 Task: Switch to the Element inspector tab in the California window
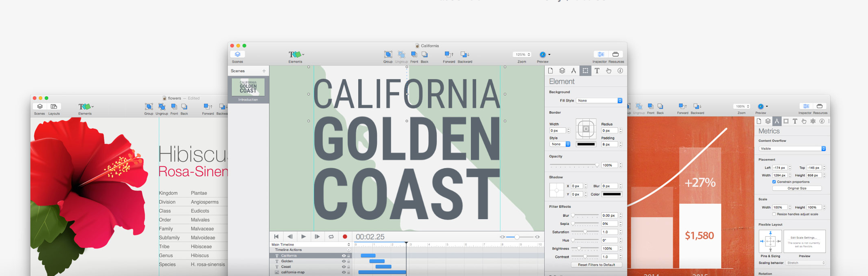pyautogui.click(x=585, y=71)
